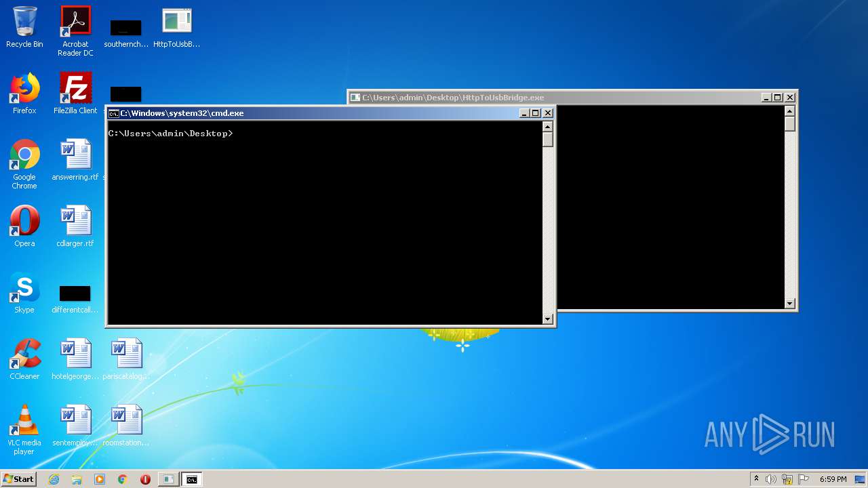The width and height of the screenshot is (868, 488).
Task: Launch Windows Media Player from taskbar
Action: [100, 479]
